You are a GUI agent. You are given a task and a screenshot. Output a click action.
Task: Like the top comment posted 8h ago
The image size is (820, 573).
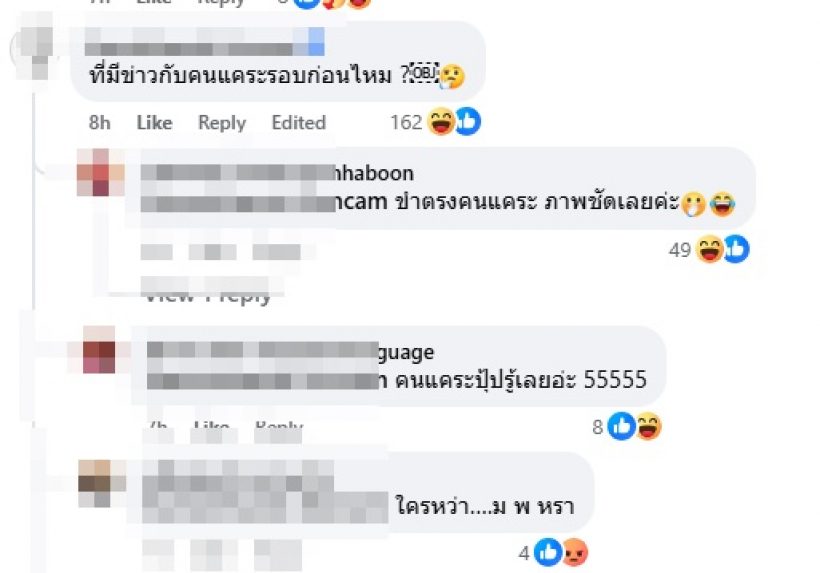154,122
